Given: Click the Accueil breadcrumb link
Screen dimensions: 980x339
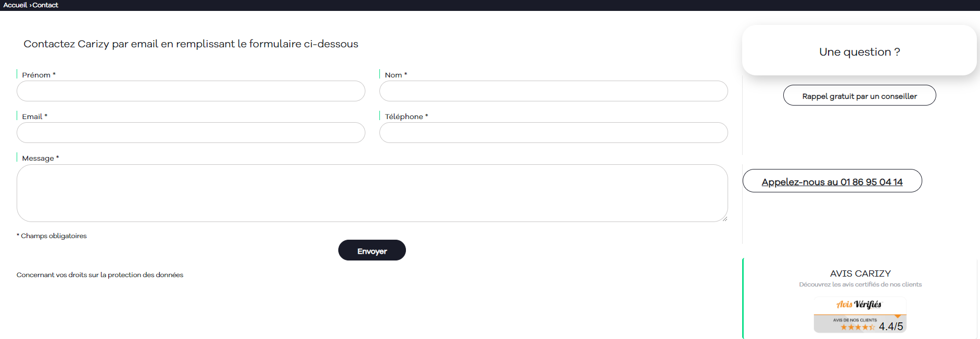Looking at the screenshot, I should (15, 5).
